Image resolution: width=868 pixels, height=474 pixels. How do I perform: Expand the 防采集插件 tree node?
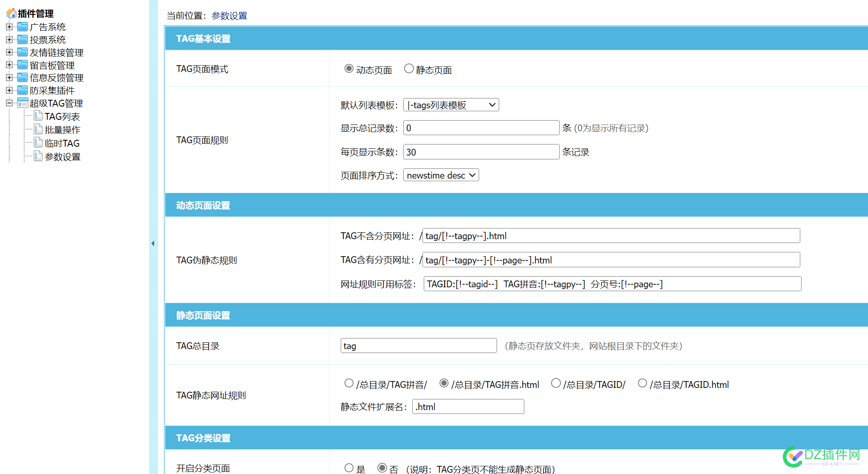pos(9,90)
